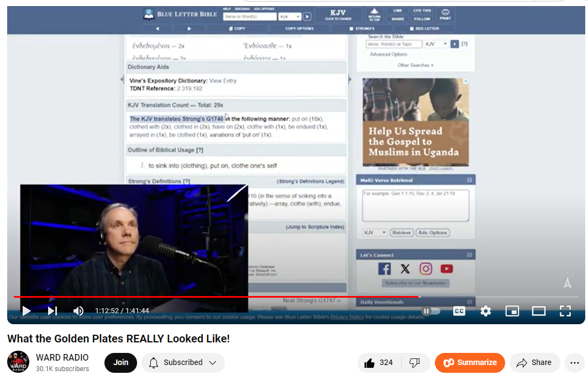Join the WARD RADIO channel
This screenshot has height=375, width=588.
120,363
